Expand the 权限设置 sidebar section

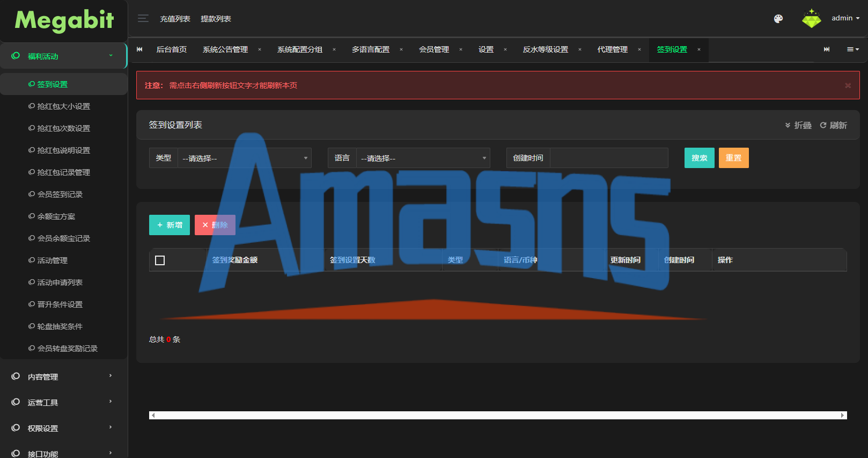(x=63, y=428)
